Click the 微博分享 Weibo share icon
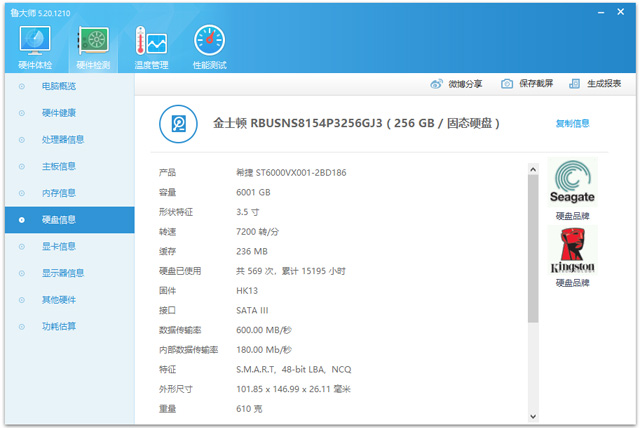Image resolution: width=640 pixels, height=428 pixels. [x=436, y=84]
